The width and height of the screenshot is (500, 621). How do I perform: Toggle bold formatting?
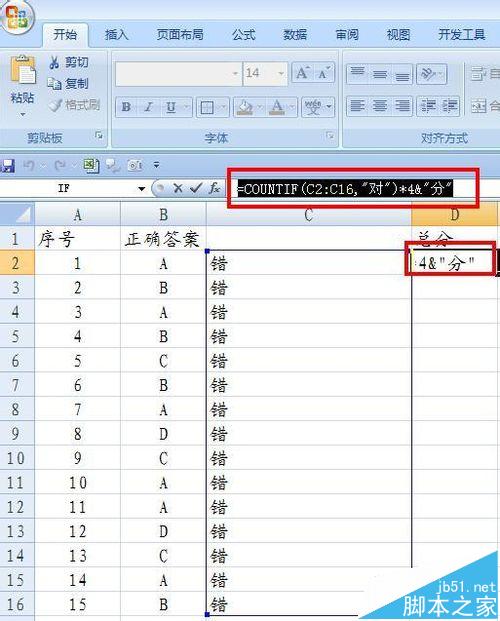[x=126, y=107]
